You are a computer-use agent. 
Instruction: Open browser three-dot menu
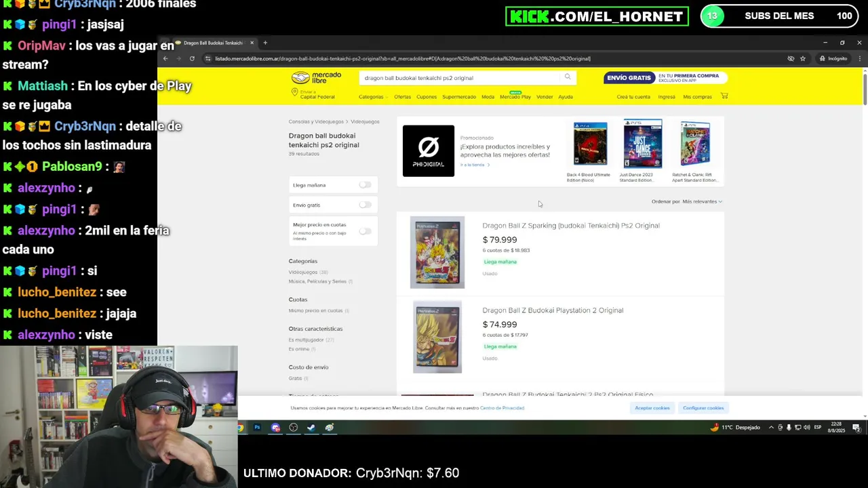(x=860, y=58)
